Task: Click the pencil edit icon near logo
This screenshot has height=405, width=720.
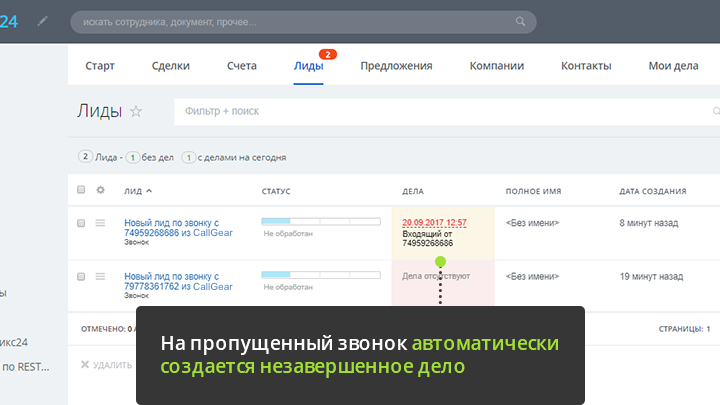Action: point(42,21)
